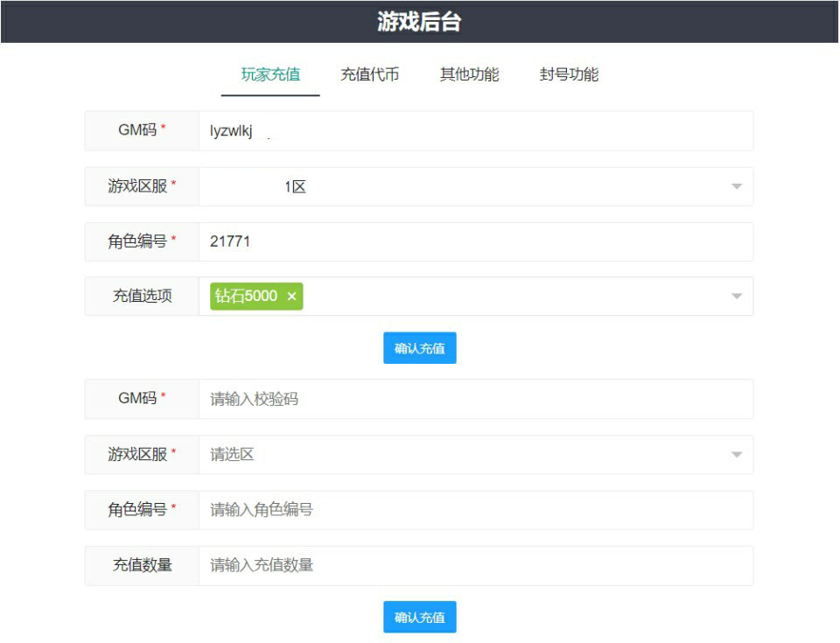Expand the lower 游戏区服 请选区 dropdown

476,455
